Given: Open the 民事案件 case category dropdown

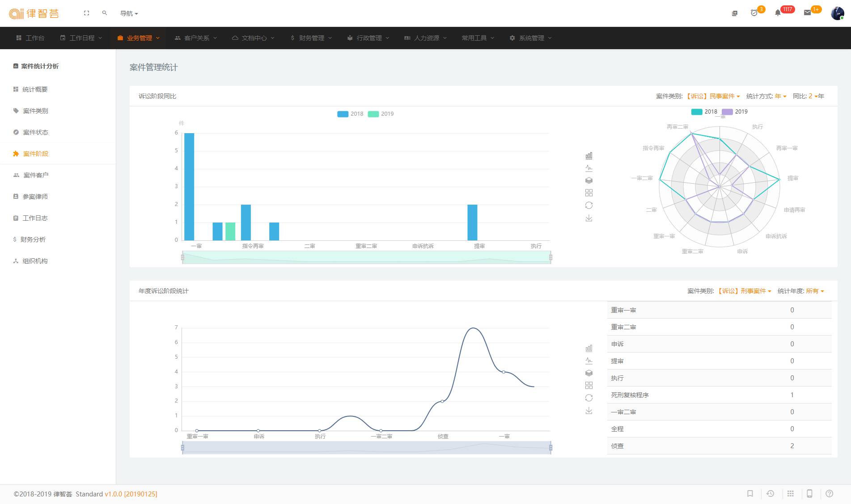Looking at the screenshot, I should click(713, 96).
